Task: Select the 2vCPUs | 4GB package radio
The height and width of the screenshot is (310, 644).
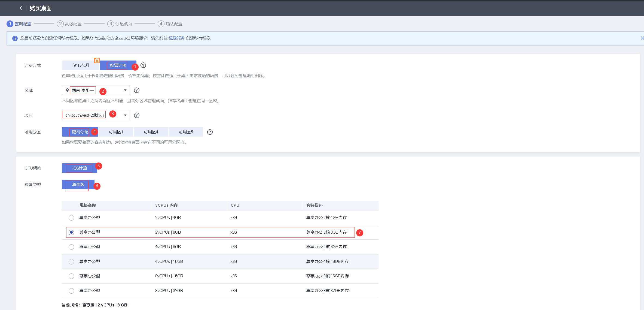Action: [x=71, y=218]
